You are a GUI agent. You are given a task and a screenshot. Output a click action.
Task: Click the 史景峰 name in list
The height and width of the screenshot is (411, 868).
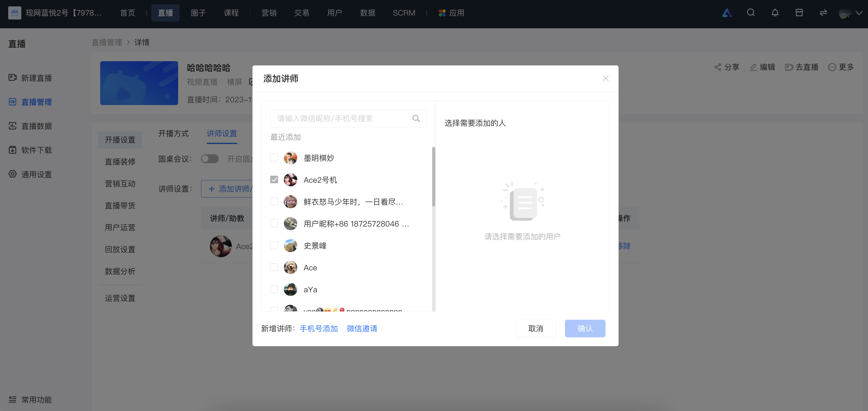(x=315, y=246)
